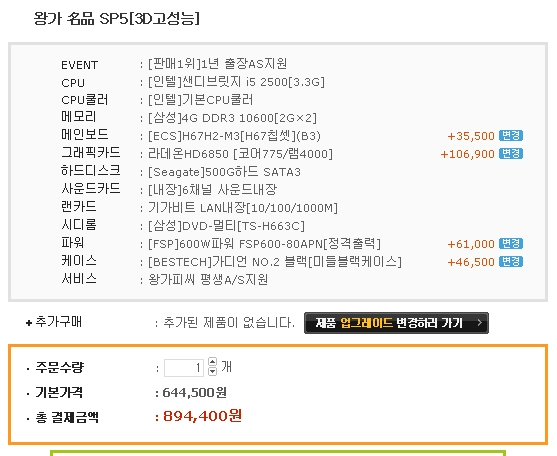Open 제품 업그레이드 변경하러 가기

pyautogui.click(x=396, y=323)
